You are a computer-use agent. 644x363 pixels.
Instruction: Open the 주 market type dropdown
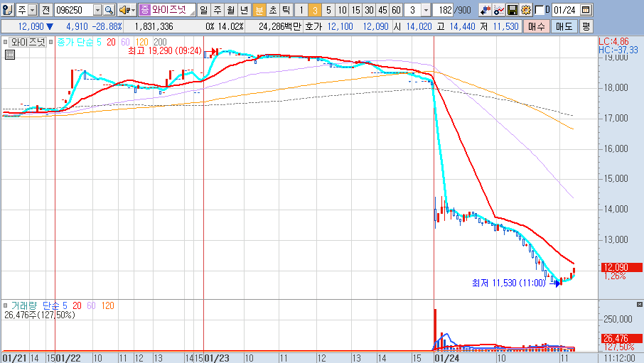pos(33,10)
